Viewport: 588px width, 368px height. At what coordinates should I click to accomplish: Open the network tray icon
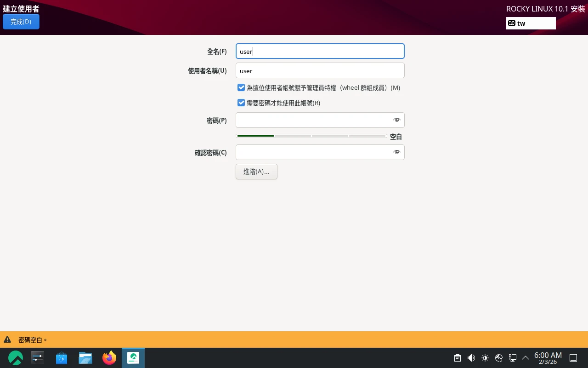tap(513, 358)
